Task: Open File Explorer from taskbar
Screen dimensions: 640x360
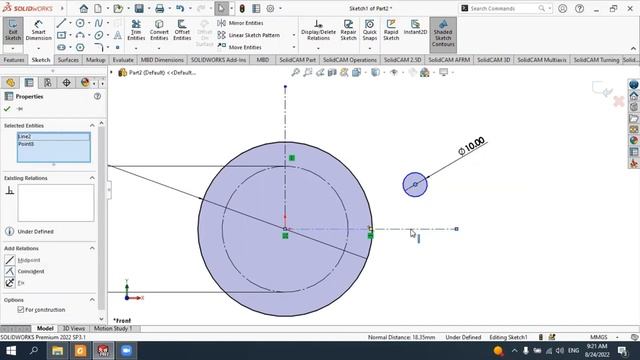Action: (x=57, y=351)
